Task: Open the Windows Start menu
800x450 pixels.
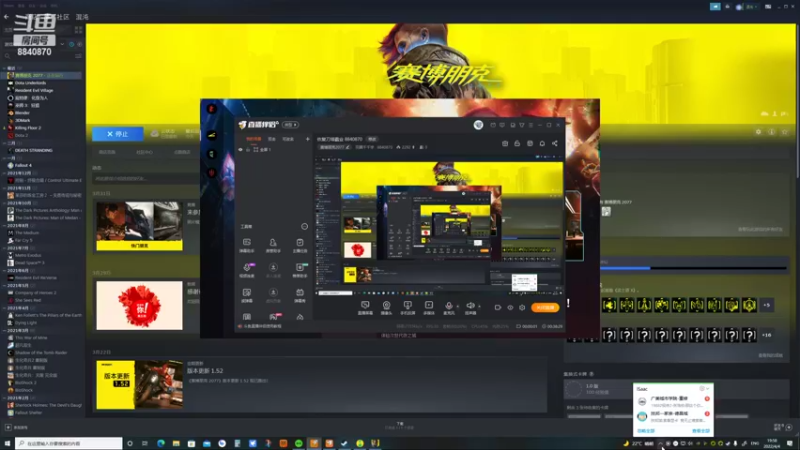Action: click(x=7, y=443)
